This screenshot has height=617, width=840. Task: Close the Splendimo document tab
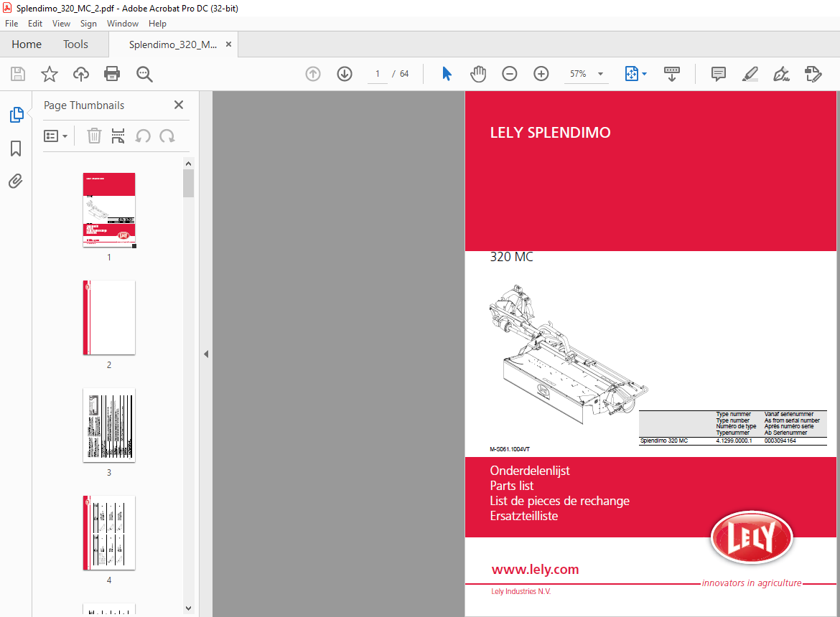coord(229,44)
